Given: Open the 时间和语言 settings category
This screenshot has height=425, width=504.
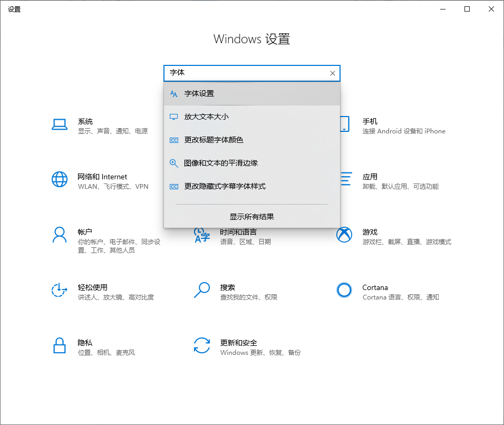Looking at the screenshot, I should (x=238, y=232).
